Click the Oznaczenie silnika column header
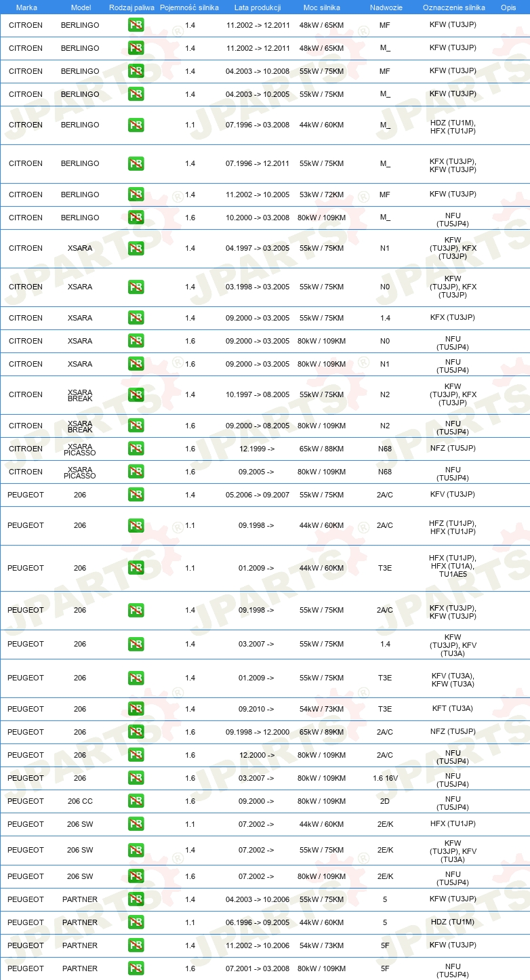 453,7
